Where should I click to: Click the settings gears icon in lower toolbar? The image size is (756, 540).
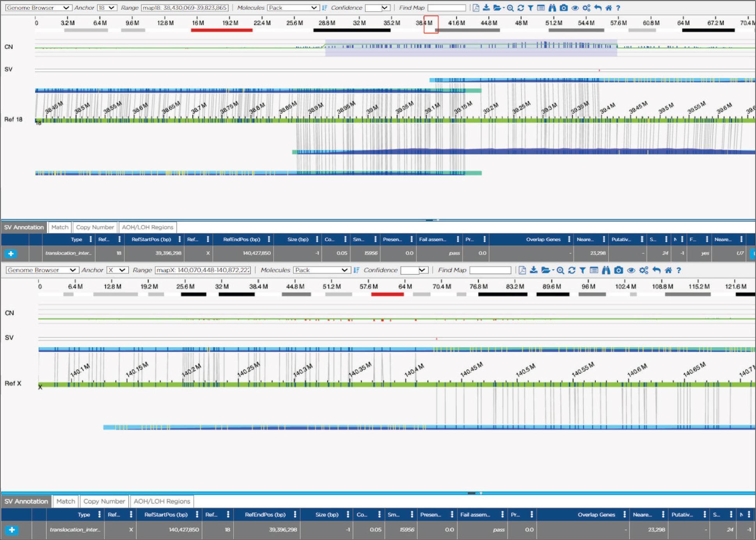click(x=644, y=270)
